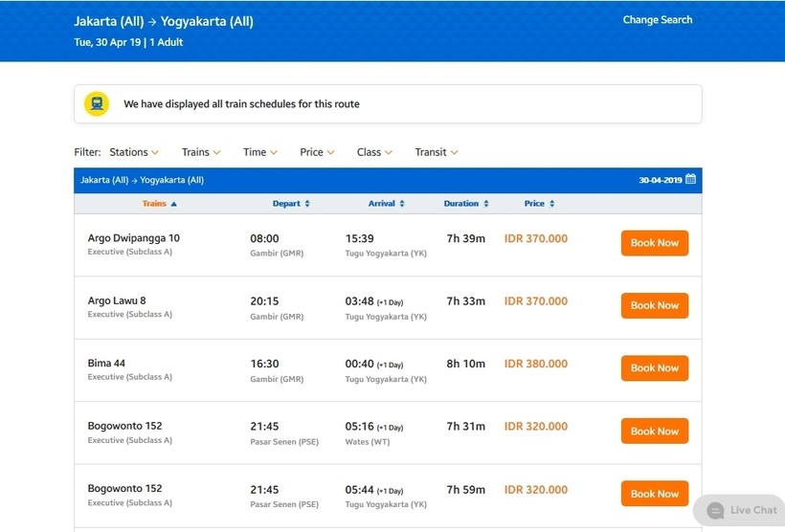The width and height of the screenshot is (785, 532).
Task: Click the yellow train icon in the notice
Action: point(97,104)
